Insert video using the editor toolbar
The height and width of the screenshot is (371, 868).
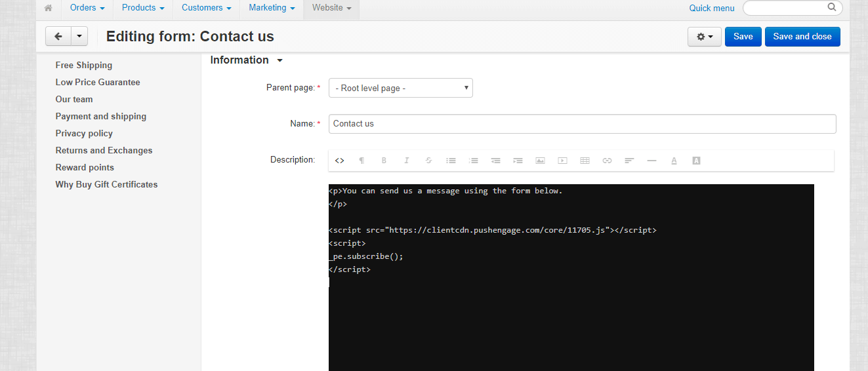pos(562,161)
